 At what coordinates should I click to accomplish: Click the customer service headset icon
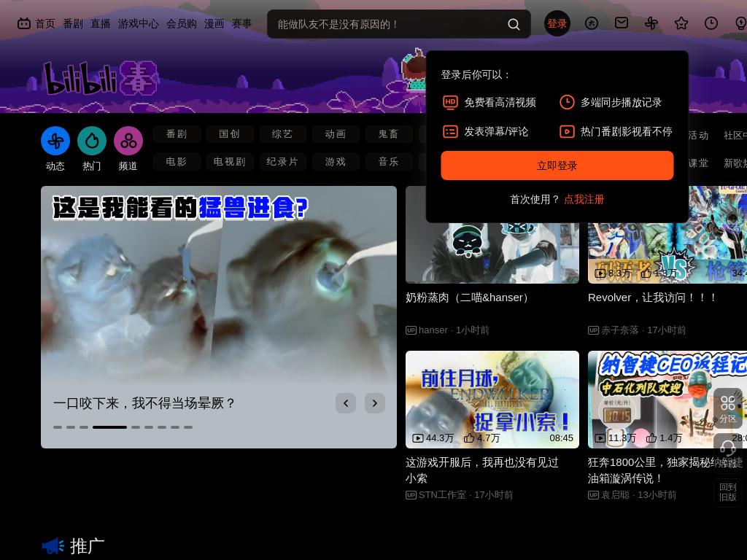point(728,448)
